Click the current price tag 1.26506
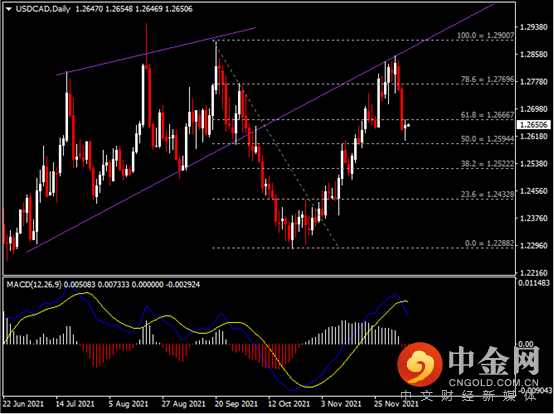 point(534,125)
